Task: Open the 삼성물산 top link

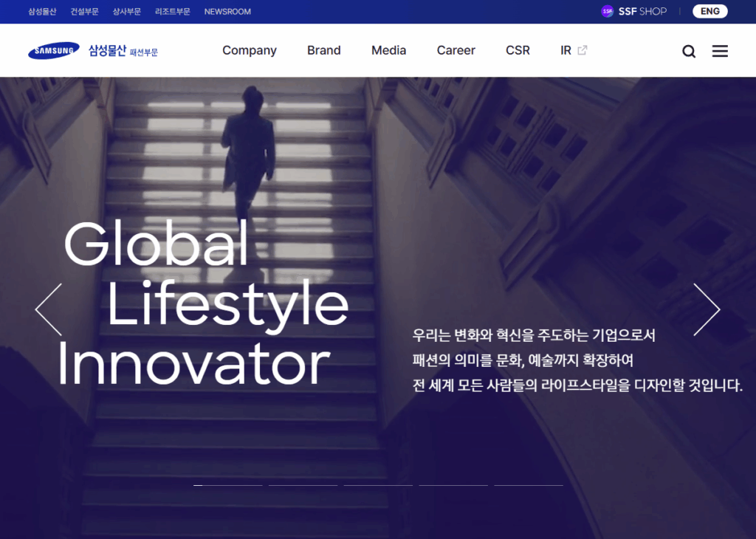Action: 42,12
